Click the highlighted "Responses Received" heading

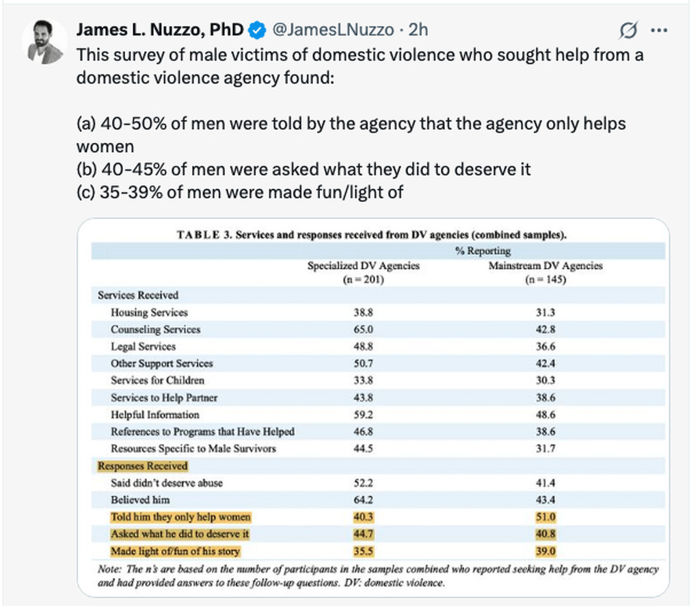[x=142, y=466]
